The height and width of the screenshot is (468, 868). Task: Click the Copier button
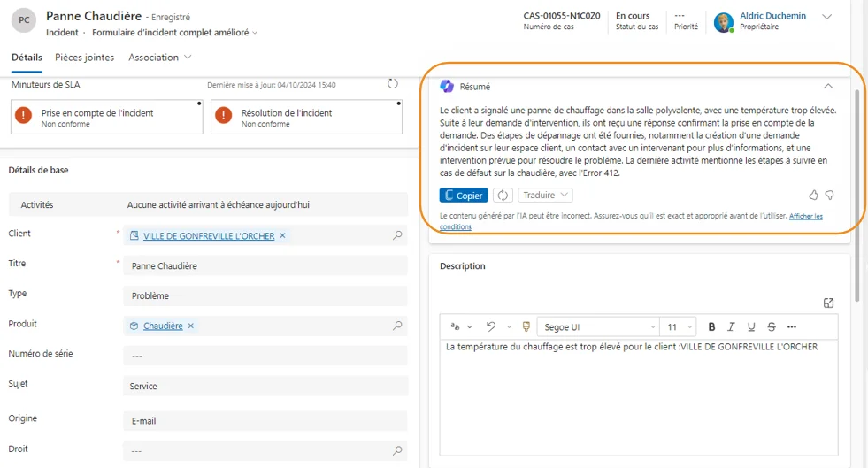(x=464, y=196)
